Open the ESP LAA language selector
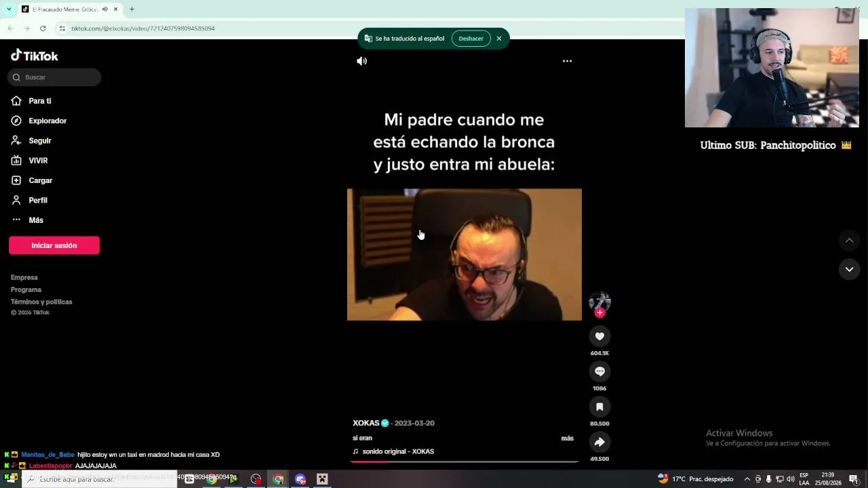The image size is (868, 488). click(804, 479)
